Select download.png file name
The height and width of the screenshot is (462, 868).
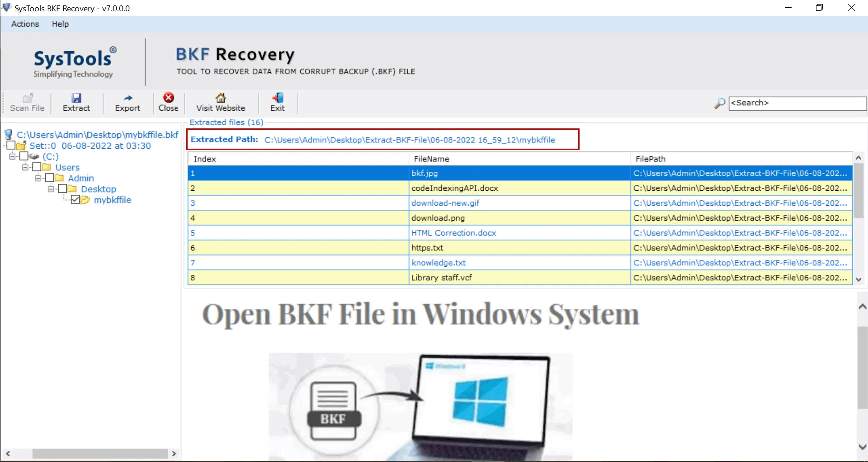click(x=438, y=218)
